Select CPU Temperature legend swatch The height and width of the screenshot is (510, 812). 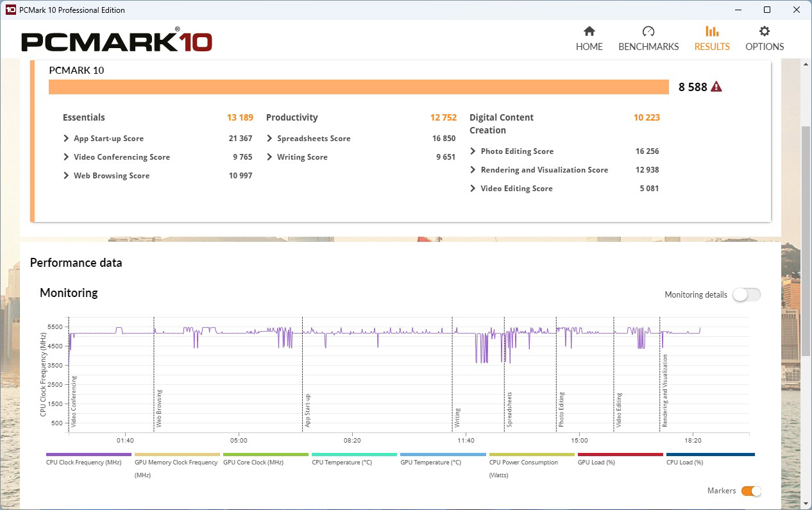354,454
